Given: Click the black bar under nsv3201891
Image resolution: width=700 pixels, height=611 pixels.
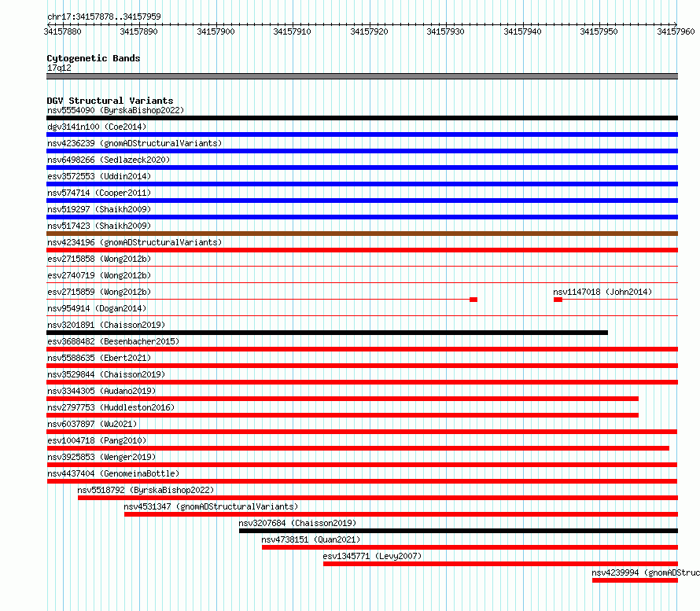Looking at the screenshot, I should tap(327, 333).
